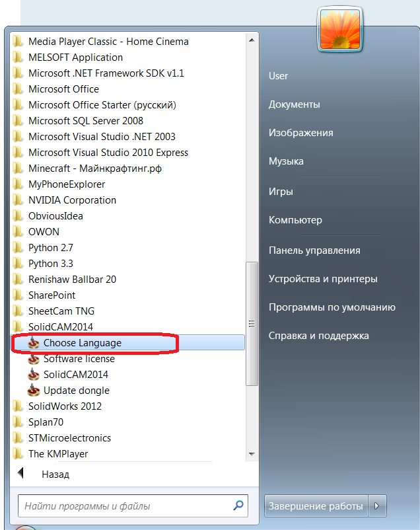Image resolution: width=420 pixels, height=530 pixels.
Task: Click the scrollbar up arrow
Action: [252, 40]
